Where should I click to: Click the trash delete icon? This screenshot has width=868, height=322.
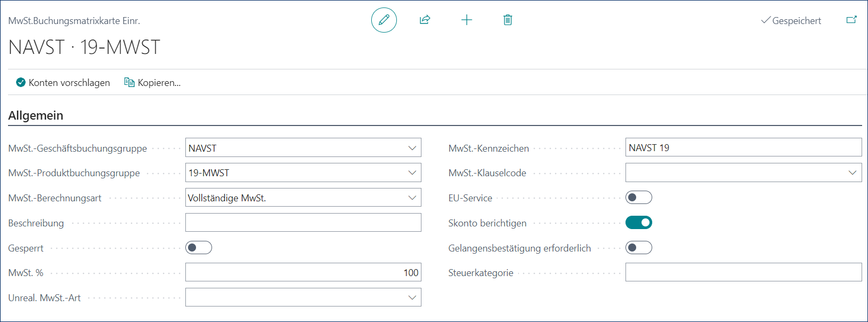click(x=508, y=20)
